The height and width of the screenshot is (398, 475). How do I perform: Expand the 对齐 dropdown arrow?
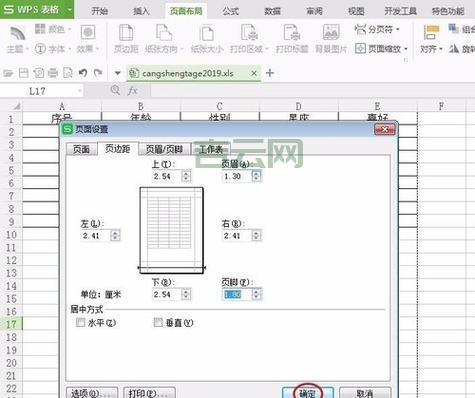click(x=440, y=49)
